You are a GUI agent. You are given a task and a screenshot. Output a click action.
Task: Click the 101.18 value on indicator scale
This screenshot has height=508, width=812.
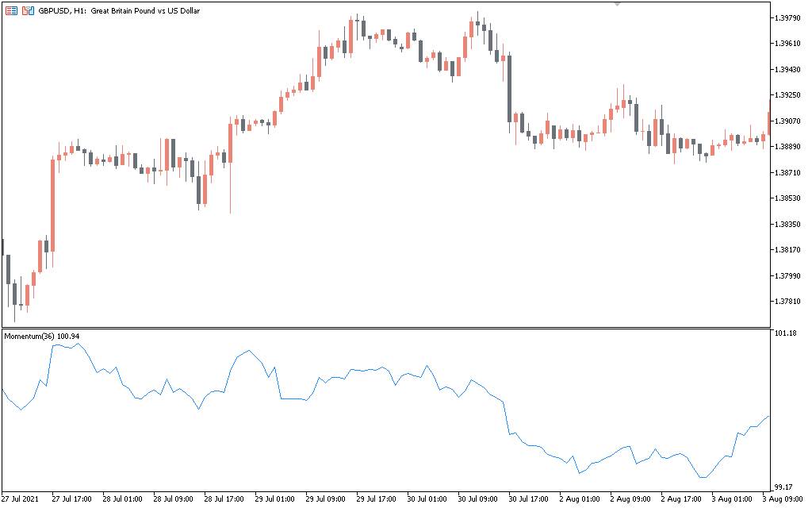[787, 333]
